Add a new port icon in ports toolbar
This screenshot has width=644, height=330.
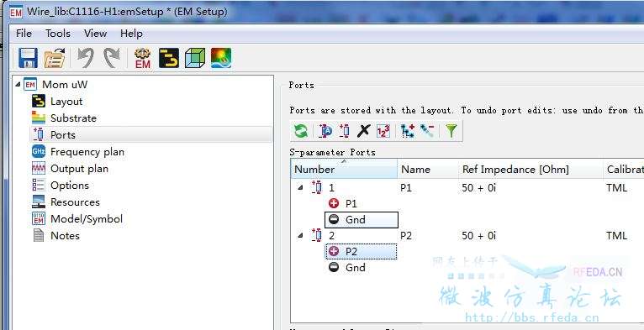[x=344, y=131]
